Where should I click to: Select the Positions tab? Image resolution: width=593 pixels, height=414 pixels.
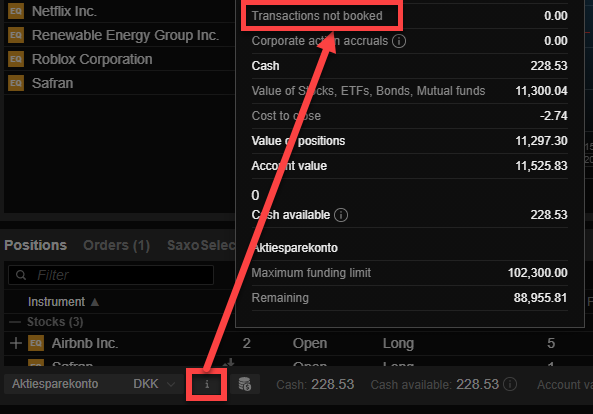click(36, 245)
